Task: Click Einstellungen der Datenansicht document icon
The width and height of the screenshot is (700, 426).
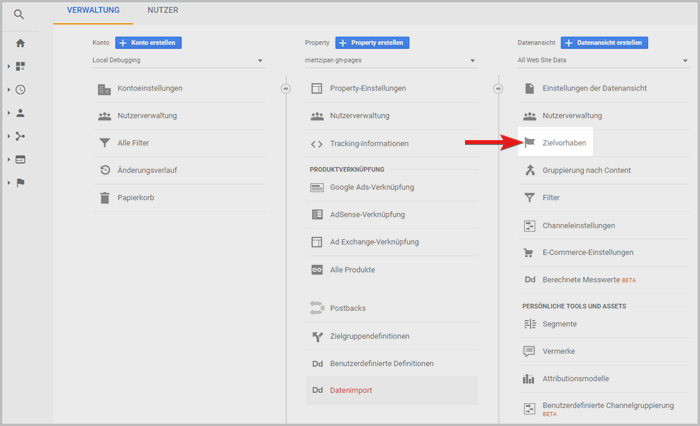Action: 529,88
